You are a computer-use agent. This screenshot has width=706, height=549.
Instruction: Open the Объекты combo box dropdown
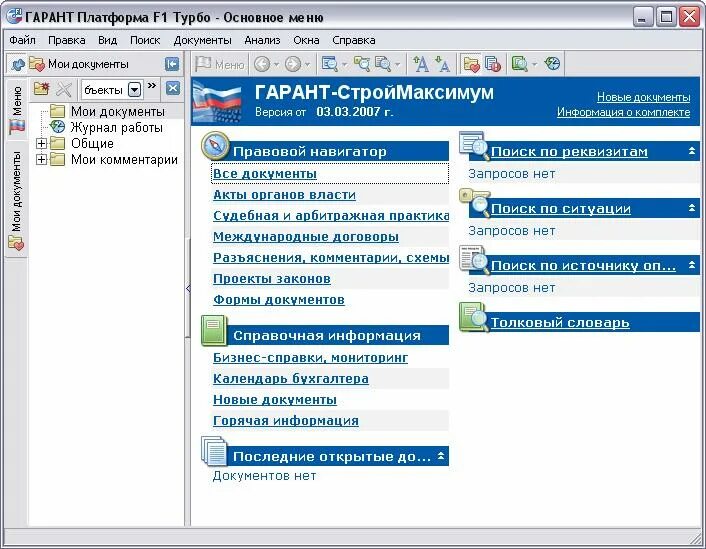[x=134, y=89]
